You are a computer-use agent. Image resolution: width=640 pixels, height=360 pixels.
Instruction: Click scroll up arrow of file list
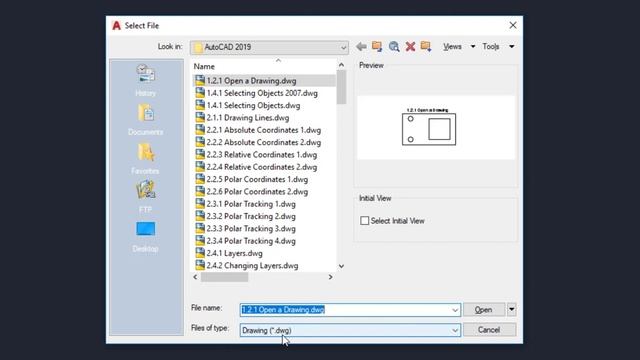pos(342,65)
